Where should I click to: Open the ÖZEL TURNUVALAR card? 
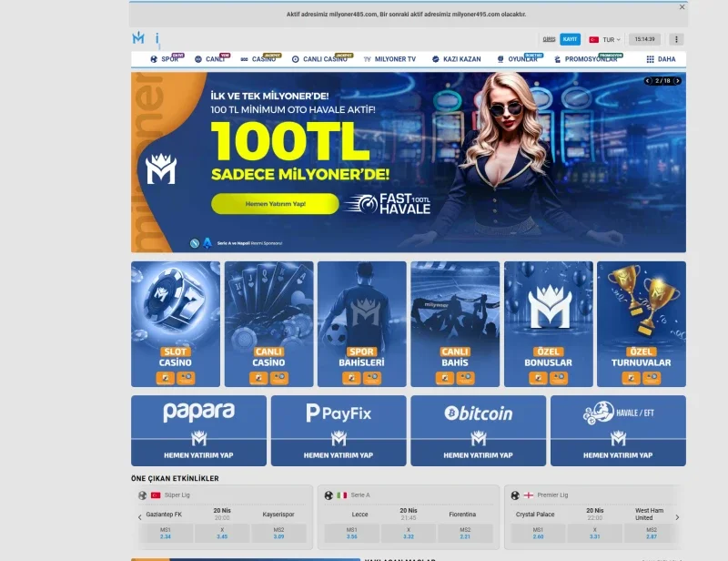pyautogui.click(x=642, y=324)
